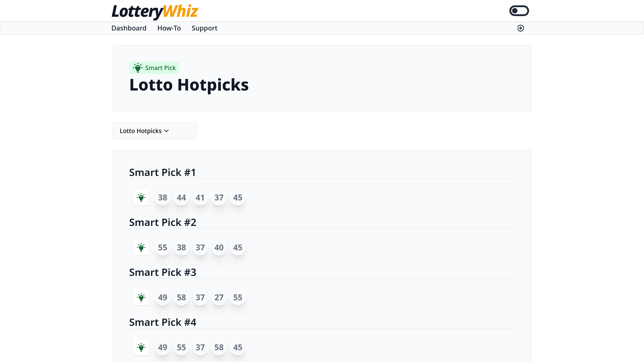
Task: Click the Smart Pick #1 lightbulb icon
Action: click(141, 197)
